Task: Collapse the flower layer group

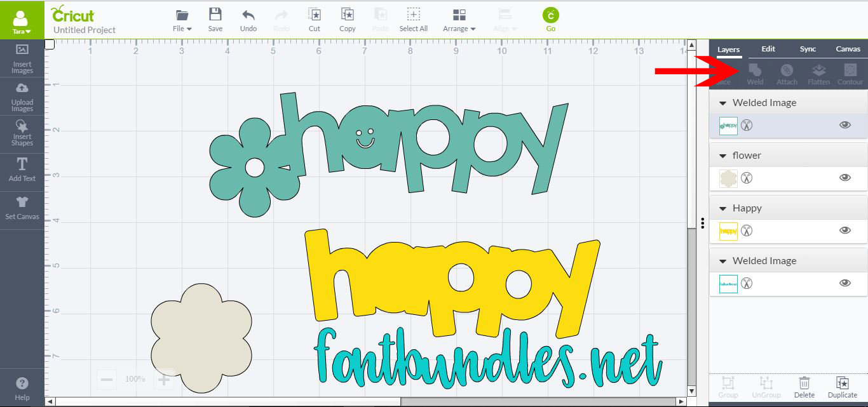Action: click(722, 156)
